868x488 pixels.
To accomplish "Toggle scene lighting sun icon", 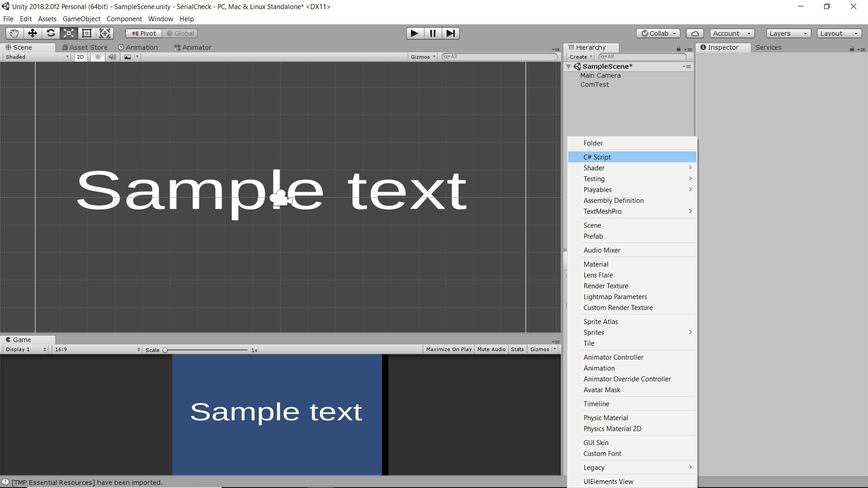I will coord(98,57).
